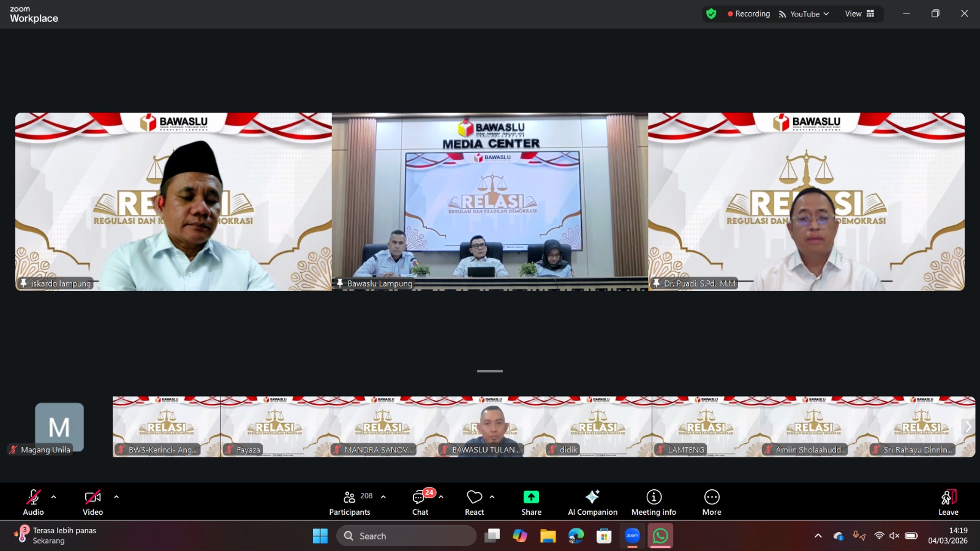Expand the Chat options arrow
Screen dimensions: 980x551
click(441, 497)
